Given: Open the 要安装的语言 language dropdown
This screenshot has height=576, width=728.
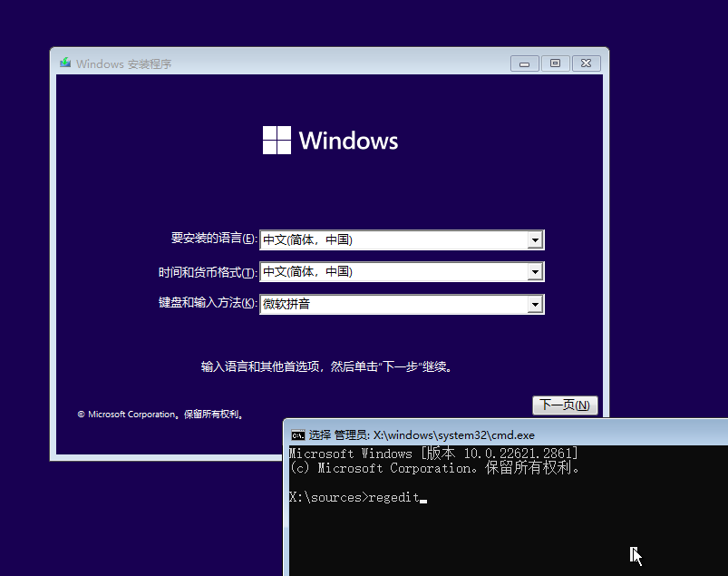Looking at the screenshot, I should pos(536,239).
